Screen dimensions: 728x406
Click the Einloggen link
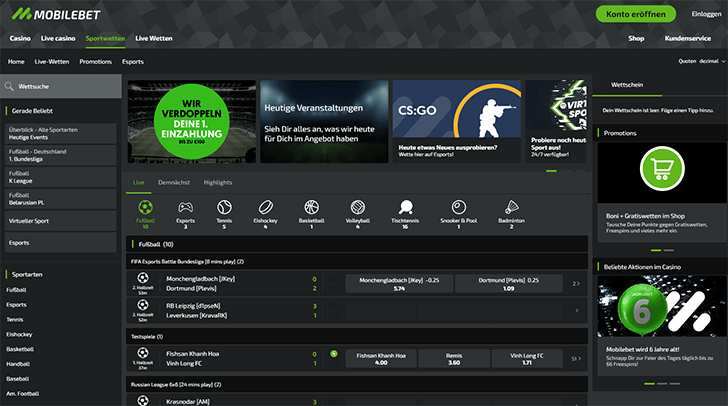coord(706,14)
